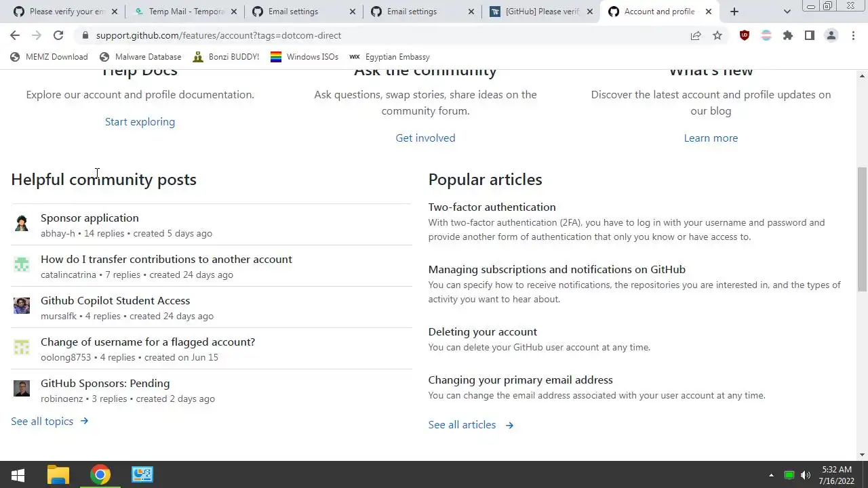Click the share this page icon
The width and height of the screenshot is (868, 488).
click(696, 35)
